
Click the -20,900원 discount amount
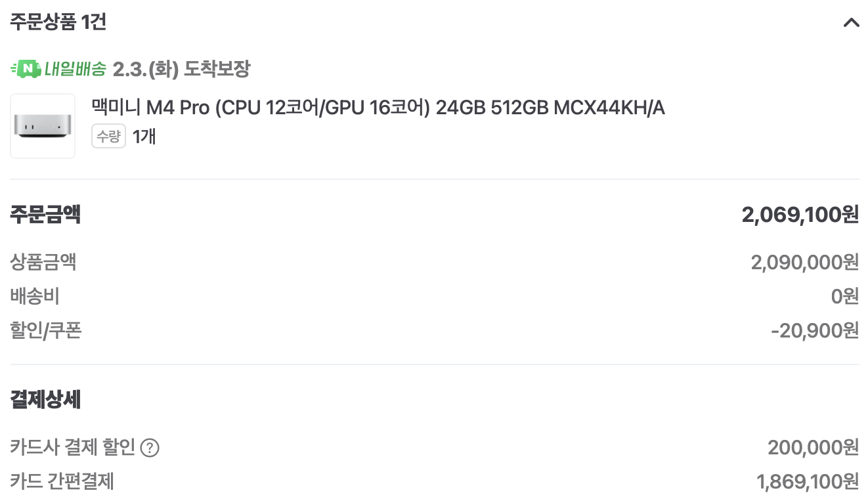tap(814, 330)
